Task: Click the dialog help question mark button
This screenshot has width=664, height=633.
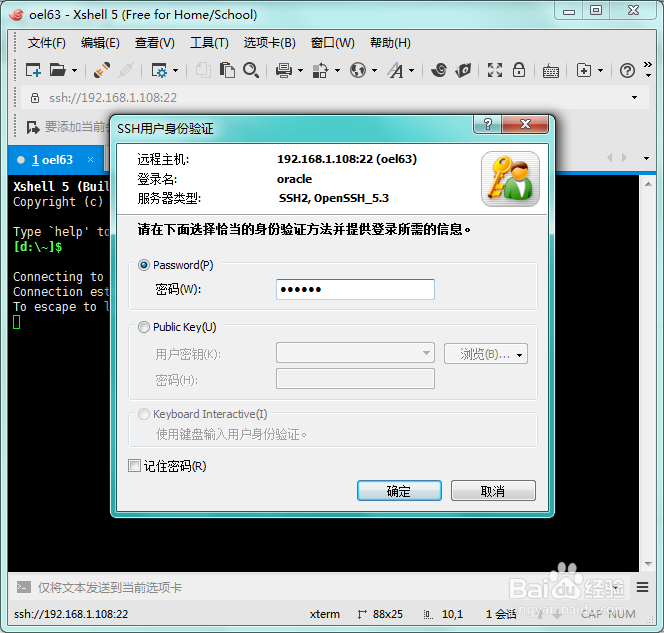Action: click(487, 124)
